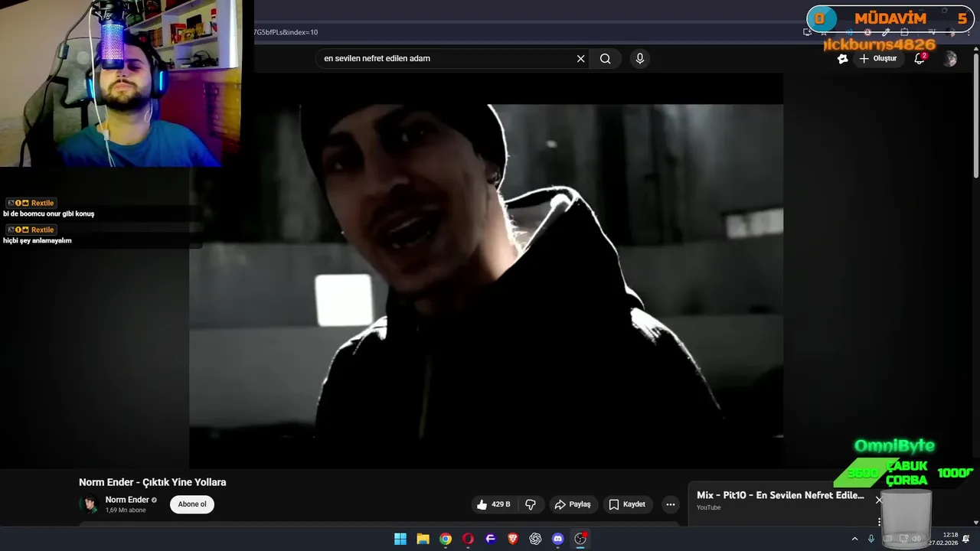Open ChatGPT app from the taskbar

point(535,539)
